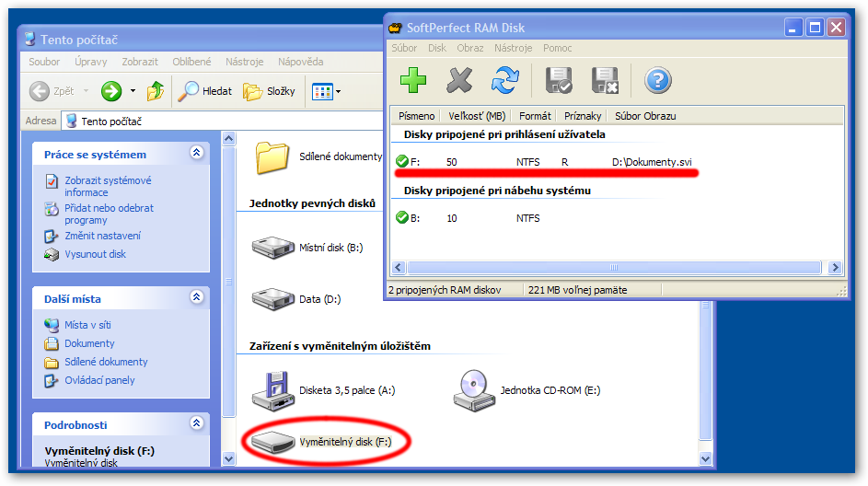Click the Adresa field showing Tento počítač
868x486 pixels.
pos(223,121)
